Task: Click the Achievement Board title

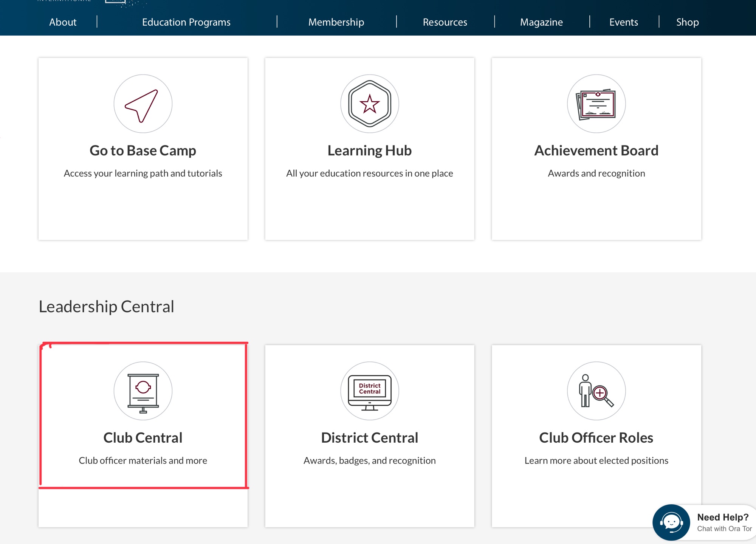Action: 596,150
